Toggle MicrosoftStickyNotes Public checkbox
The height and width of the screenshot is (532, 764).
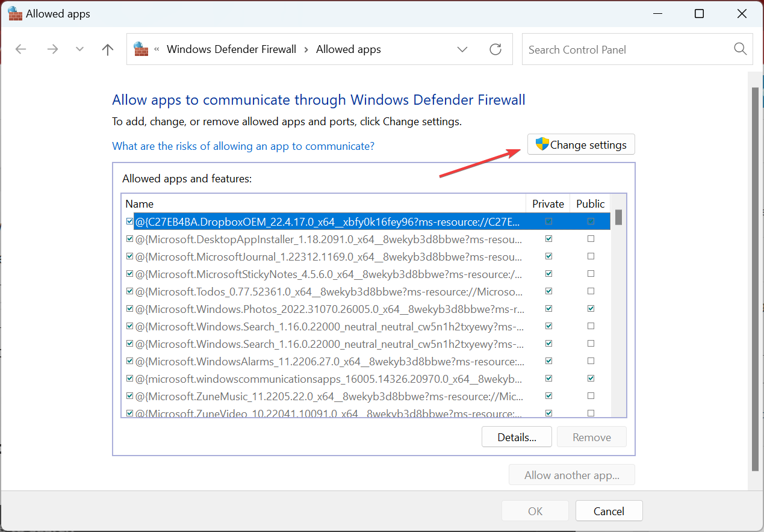click(591, 274)
